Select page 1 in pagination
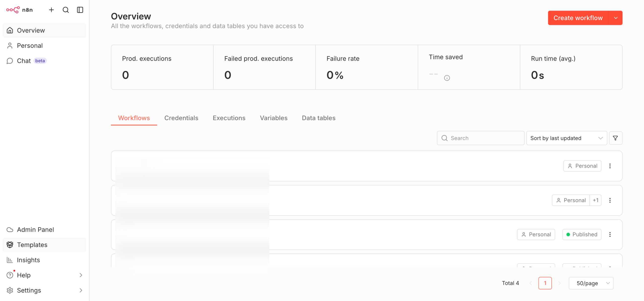The image size is (644, 301). pos(545,283)
